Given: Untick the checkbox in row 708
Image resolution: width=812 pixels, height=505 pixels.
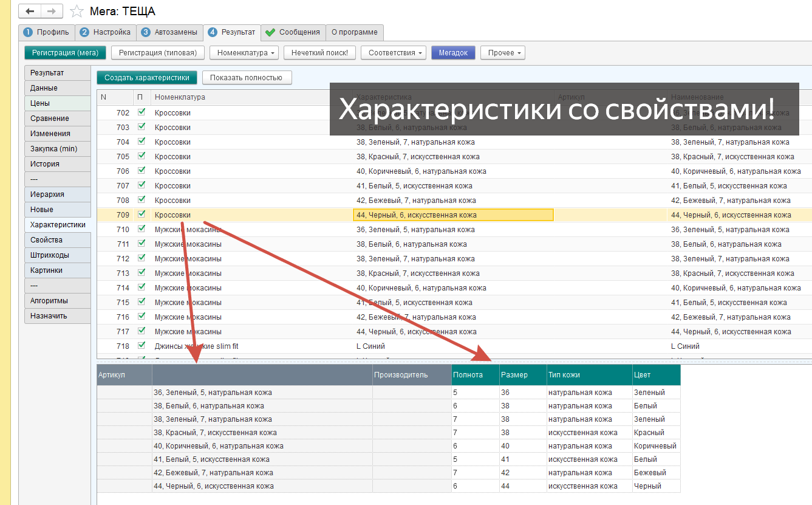Looking at the screenshot, I should coord(142,200).
